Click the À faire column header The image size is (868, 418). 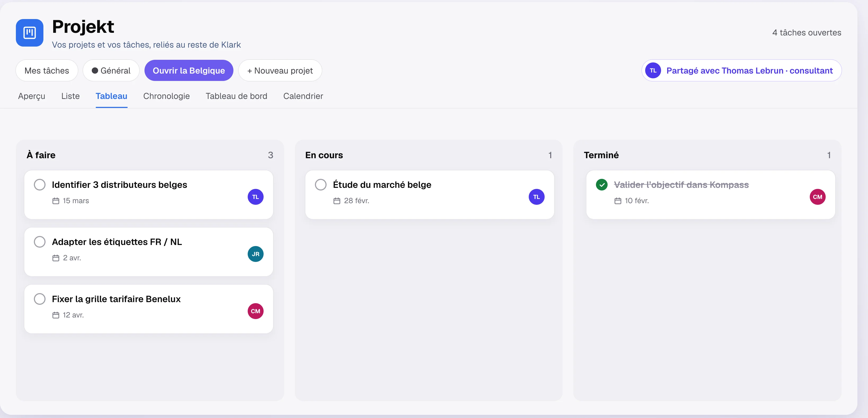click(x=41, y=155)
